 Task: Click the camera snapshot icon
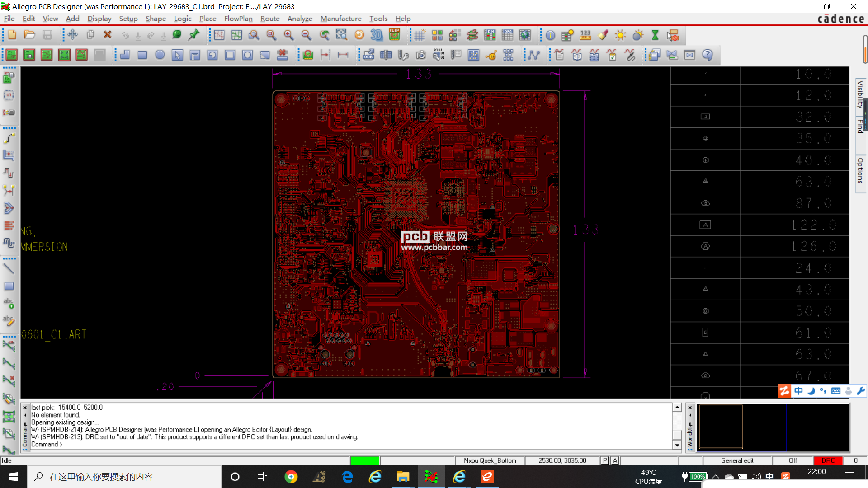421,55
